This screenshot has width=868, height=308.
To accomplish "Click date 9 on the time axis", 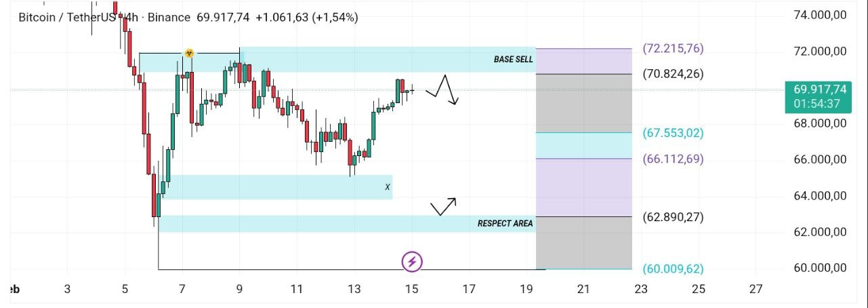I will [239, 289].
